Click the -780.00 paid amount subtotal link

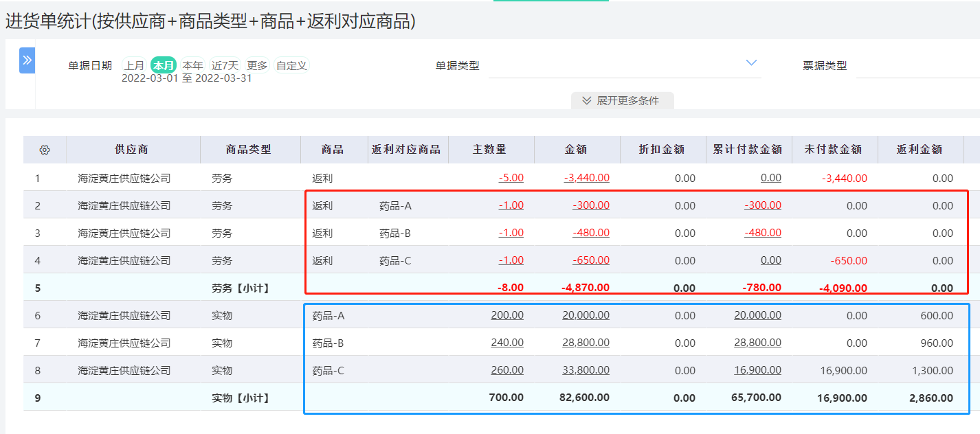762,287
